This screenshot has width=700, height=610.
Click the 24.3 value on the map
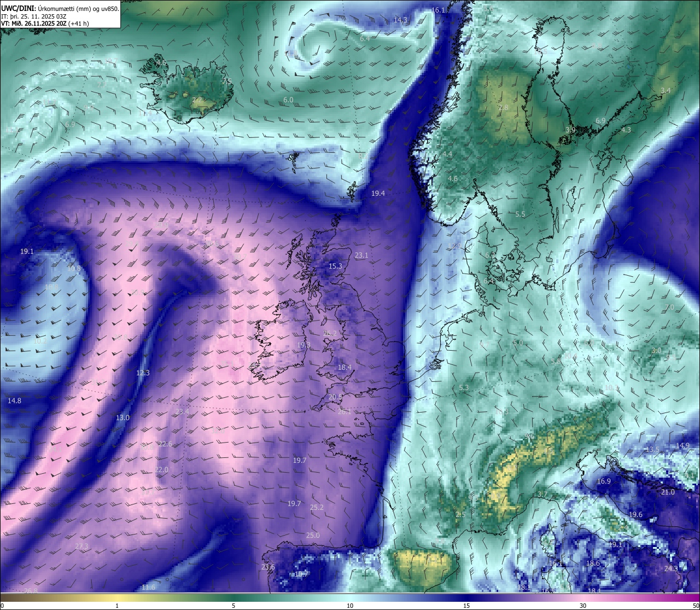671,569
